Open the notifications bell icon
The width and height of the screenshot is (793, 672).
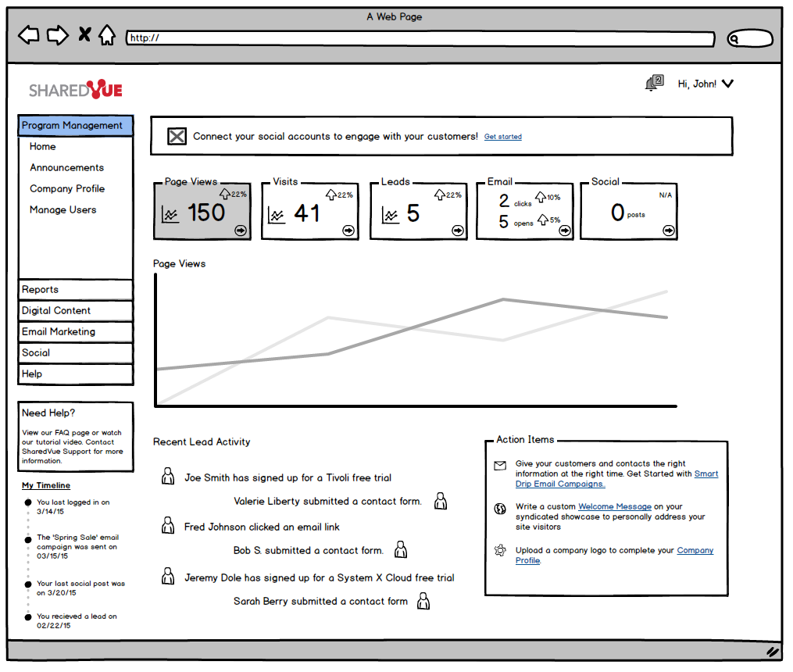tap(655, 83)
